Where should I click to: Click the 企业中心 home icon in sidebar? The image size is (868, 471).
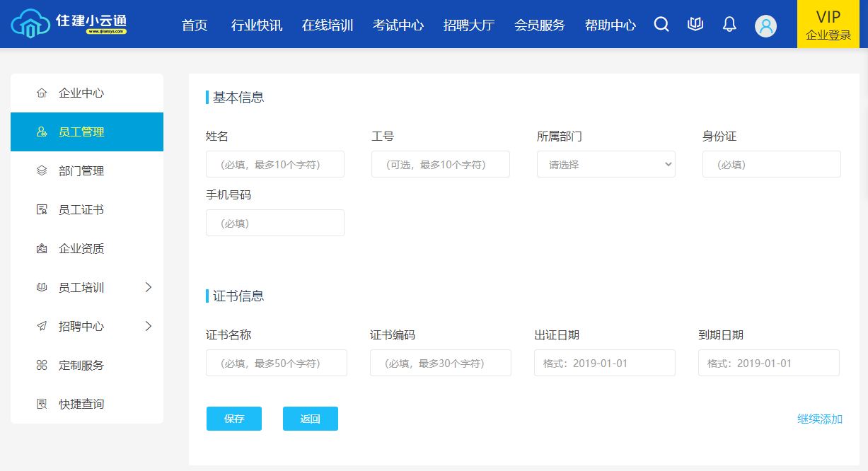pyautogui.click(x=42, y=93)
